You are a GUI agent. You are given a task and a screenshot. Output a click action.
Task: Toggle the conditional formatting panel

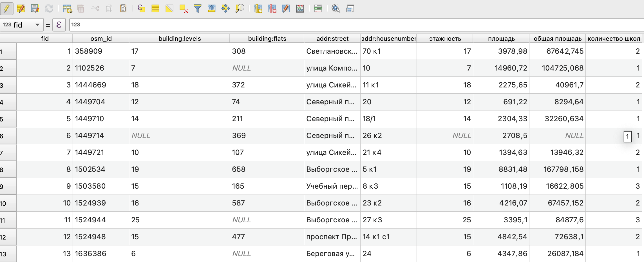pos(318,9)
